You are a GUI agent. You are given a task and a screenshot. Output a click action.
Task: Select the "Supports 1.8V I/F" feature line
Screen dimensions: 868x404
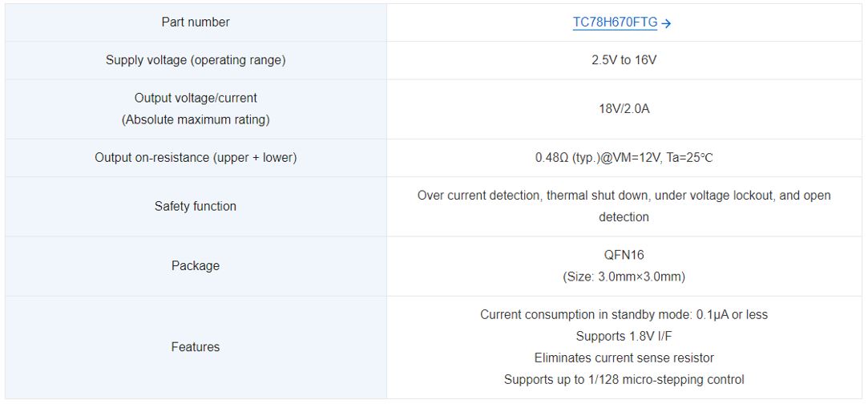coord(624,336)
